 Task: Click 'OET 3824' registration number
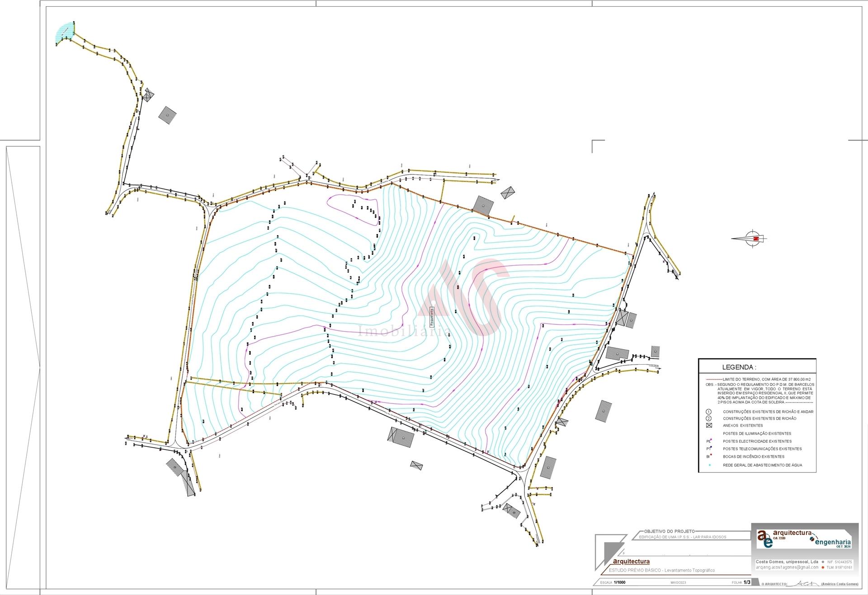pyautogui.click(x=843, y=547)
